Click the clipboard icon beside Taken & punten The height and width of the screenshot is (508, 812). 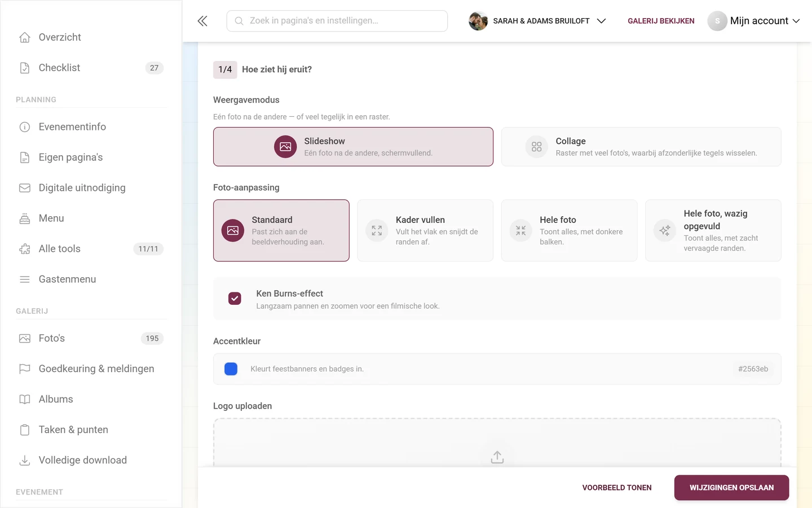[x=25, y=430]
